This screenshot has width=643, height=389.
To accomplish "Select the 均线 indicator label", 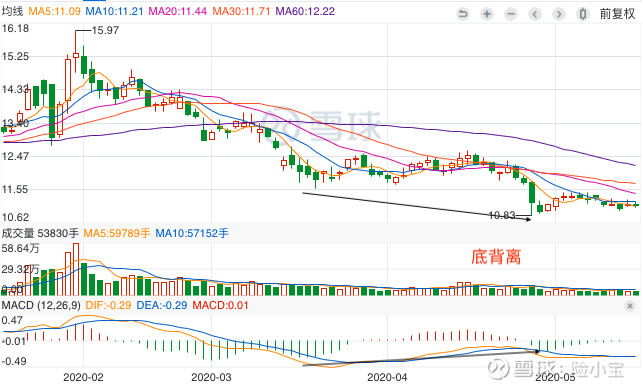I will coord(12,11).
